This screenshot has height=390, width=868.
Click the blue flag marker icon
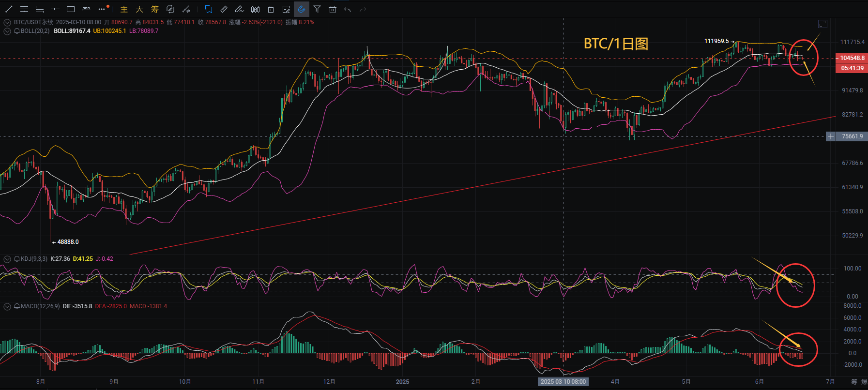[x=209, y=9]
